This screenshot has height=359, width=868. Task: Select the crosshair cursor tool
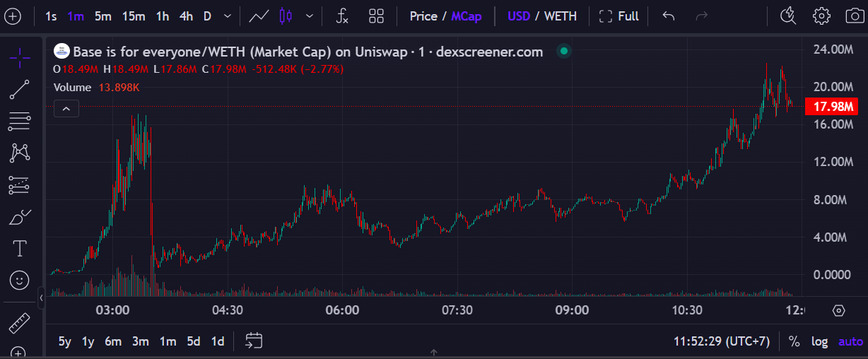coord(20,57)
